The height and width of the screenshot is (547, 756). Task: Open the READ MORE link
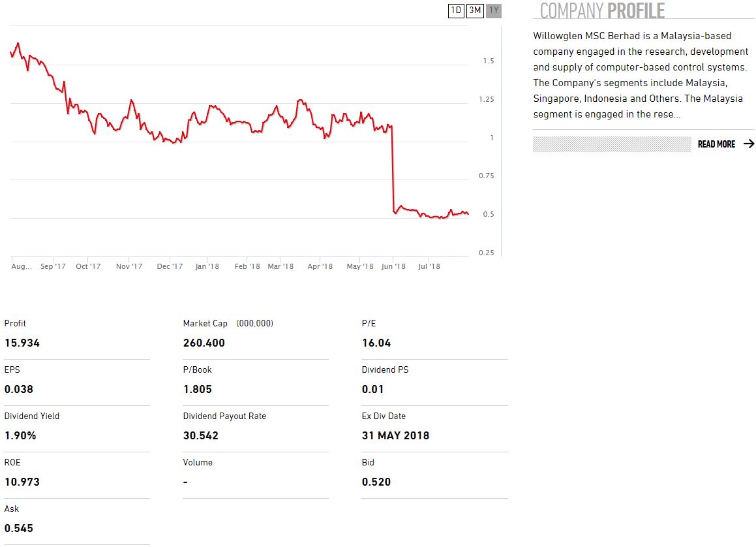(x=716, y=144)
